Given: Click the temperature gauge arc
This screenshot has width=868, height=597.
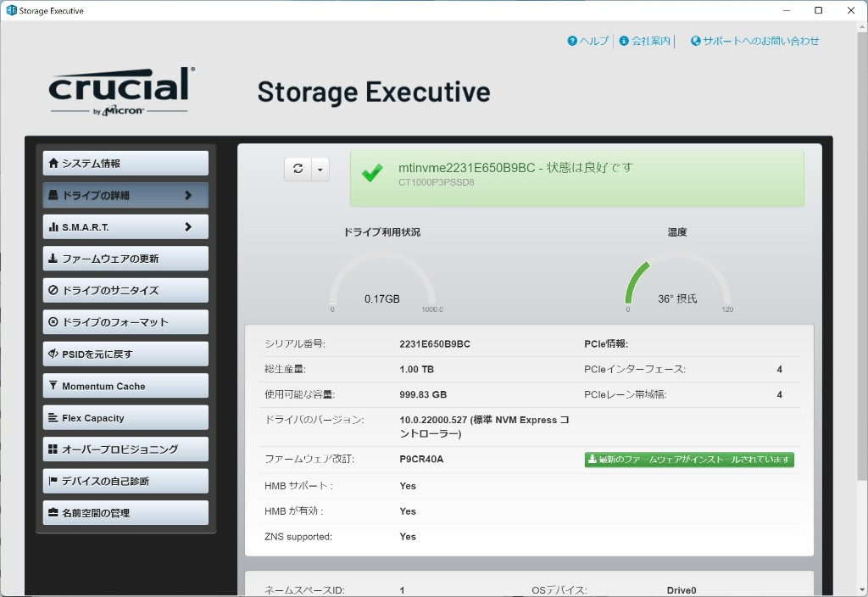Looking at the screenshot, I should point(637,278).
